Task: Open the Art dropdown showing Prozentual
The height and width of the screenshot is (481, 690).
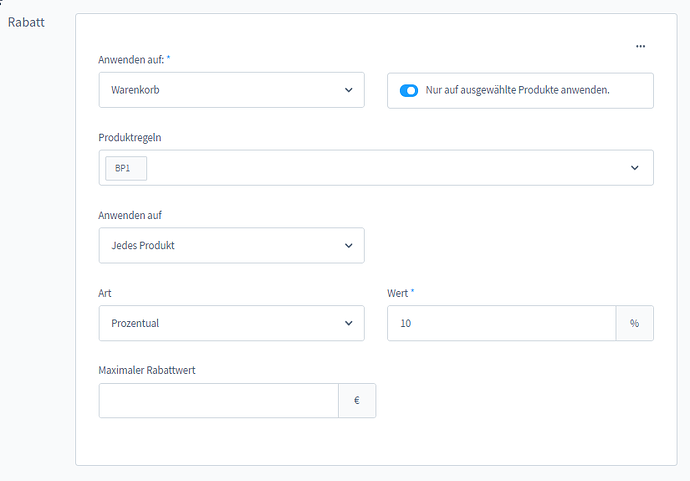Action: pos(231,323)
